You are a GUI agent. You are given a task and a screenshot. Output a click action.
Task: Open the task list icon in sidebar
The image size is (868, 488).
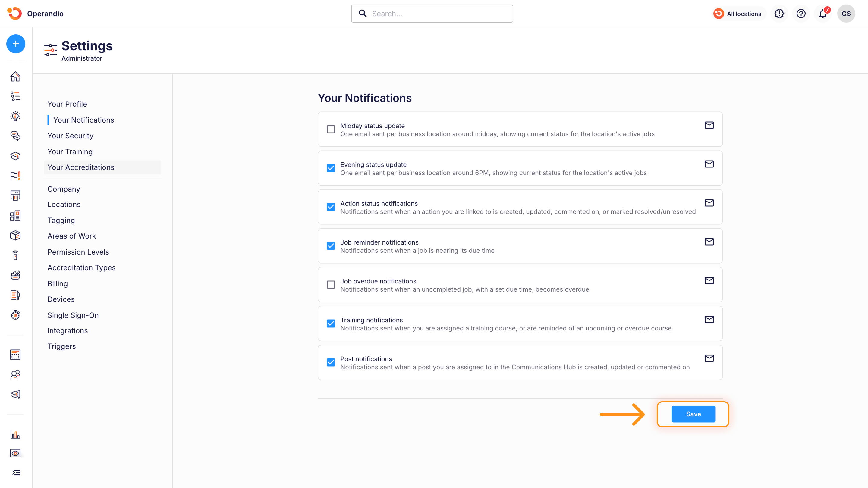(x=15, y=96)
